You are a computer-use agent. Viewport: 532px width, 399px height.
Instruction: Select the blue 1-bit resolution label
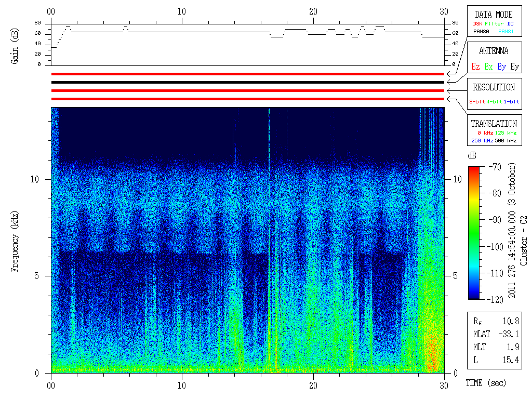pos(511,101)
